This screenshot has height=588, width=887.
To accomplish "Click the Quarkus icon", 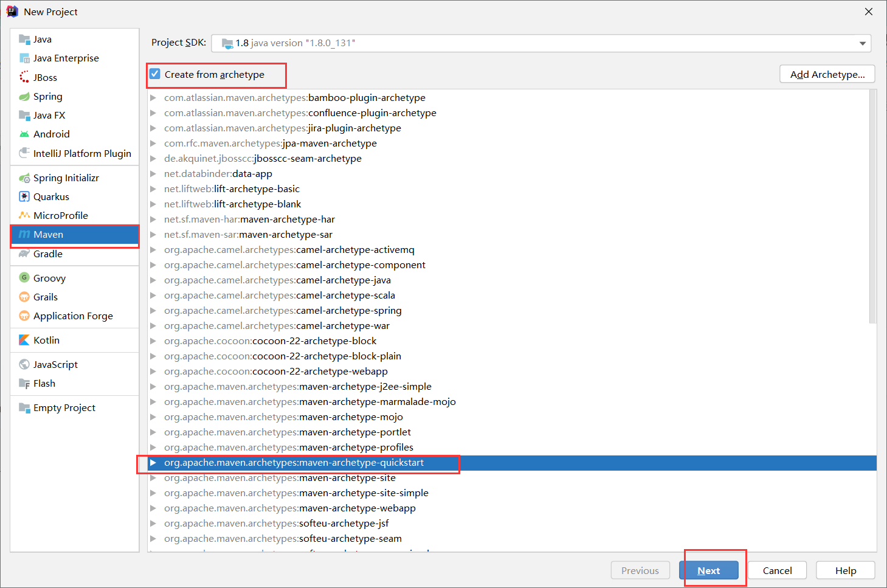I will [x=24, y=197].
